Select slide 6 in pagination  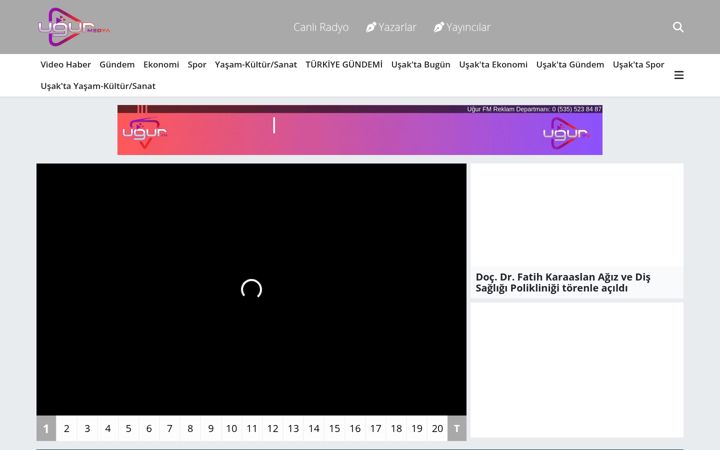[149, 428]
